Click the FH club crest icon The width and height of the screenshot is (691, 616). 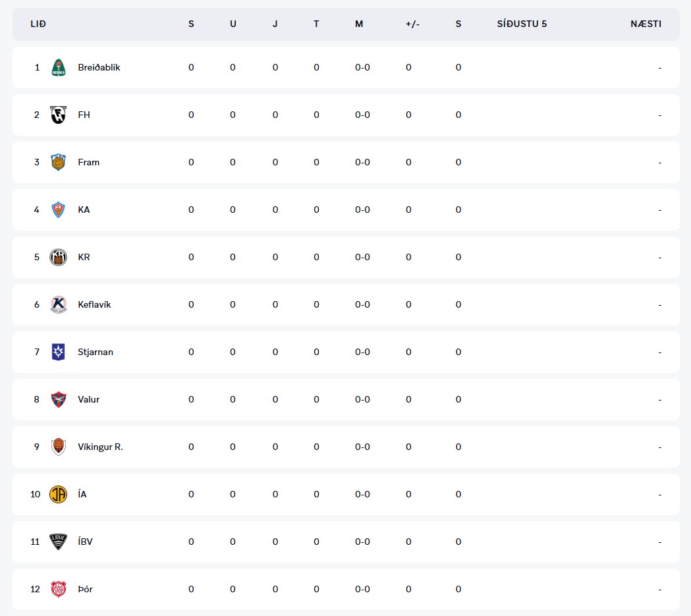[59, 115]
